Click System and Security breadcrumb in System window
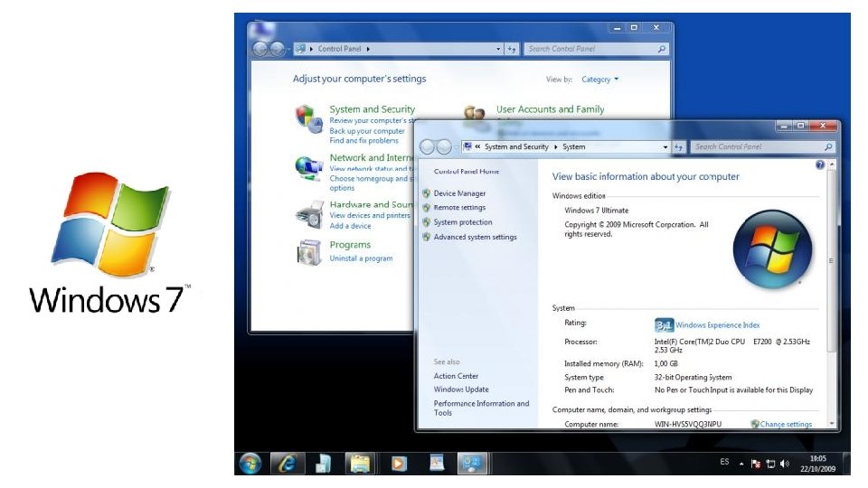This screenshot has height=488, width=868. coord(516,146)
